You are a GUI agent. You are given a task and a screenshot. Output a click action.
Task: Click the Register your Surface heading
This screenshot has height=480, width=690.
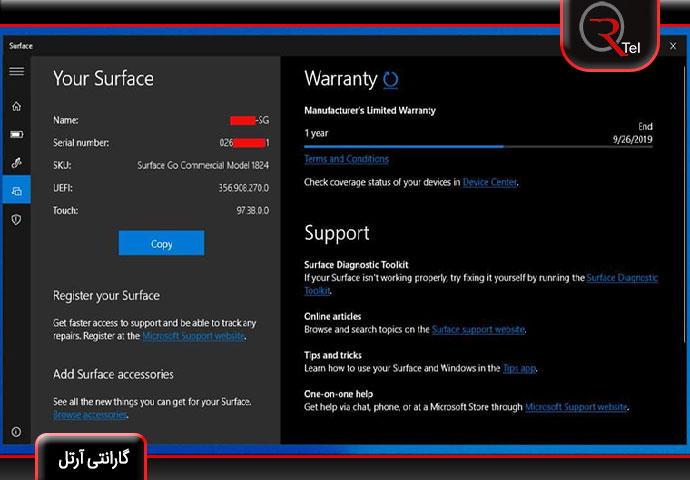pyautogui.click(x=106, y=296)
